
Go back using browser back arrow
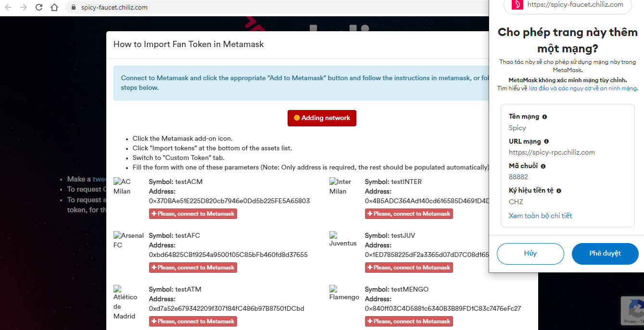tap(9, 7)
